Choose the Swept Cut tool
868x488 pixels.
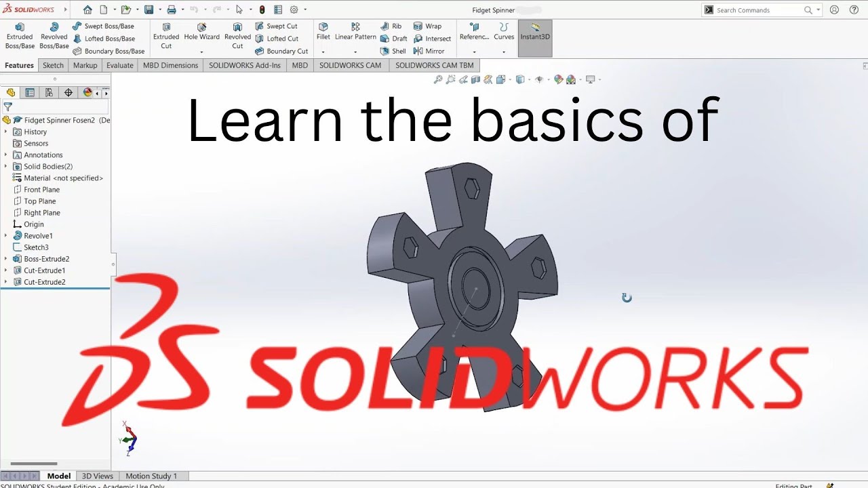pyautogui.click(x=276, y=26)
